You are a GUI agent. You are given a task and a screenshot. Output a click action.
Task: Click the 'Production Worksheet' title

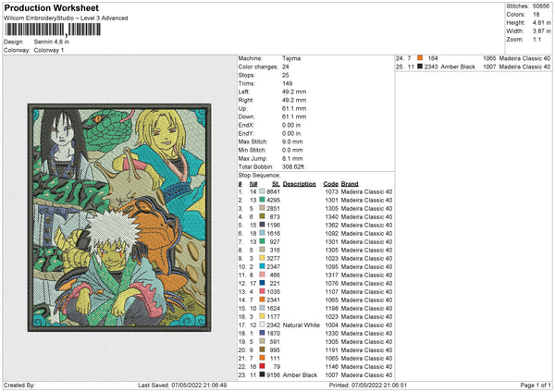(x=51, y=7)
